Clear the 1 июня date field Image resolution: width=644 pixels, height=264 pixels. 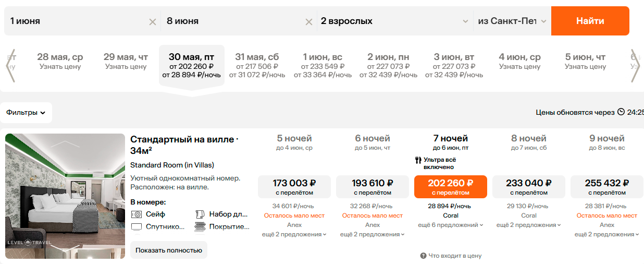point(153,22)
